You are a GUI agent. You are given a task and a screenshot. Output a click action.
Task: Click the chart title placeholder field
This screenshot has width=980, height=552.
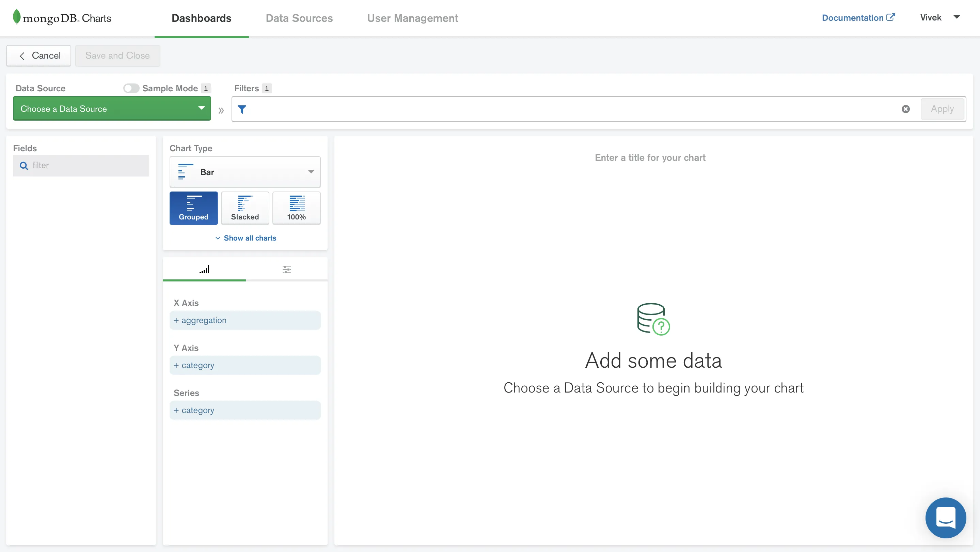tap(650, 158)
